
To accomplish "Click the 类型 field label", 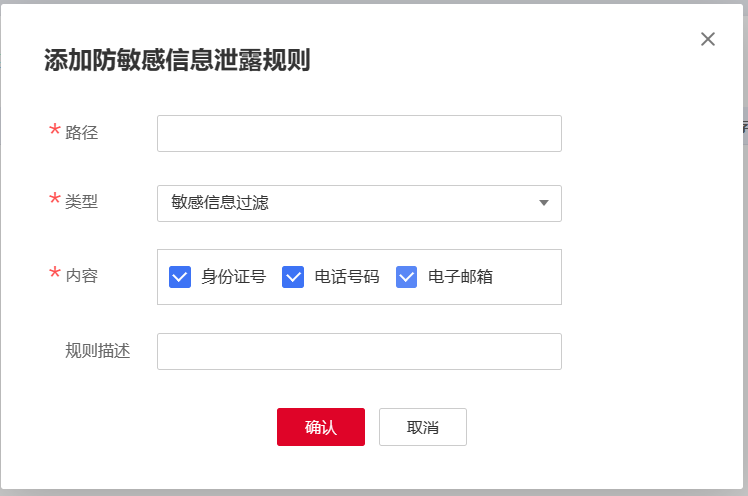I will [x=82, y=201].
